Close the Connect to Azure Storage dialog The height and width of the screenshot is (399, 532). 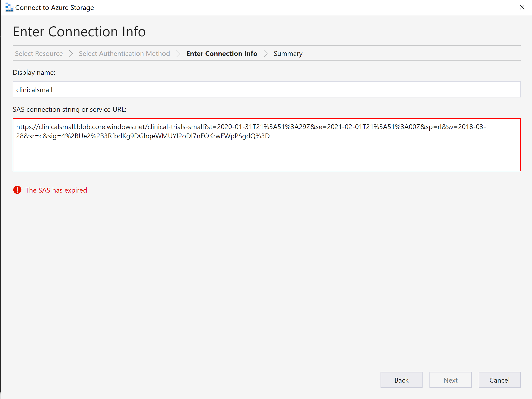click(x=522, y=7)
